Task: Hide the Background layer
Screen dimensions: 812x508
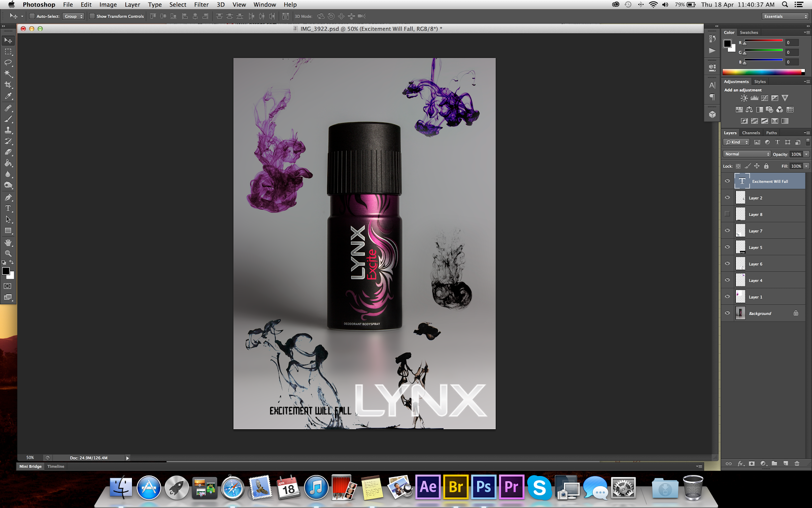Action: (x=727, y=313)
